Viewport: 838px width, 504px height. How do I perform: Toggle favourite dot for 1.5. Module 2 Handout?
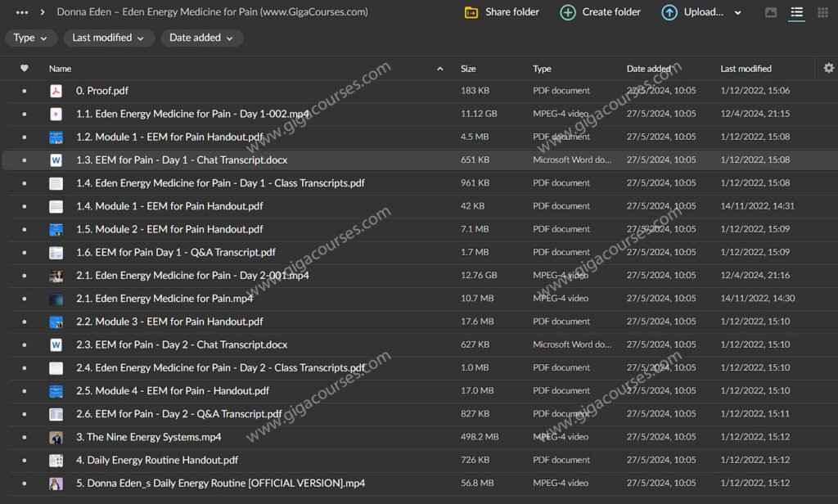[x=24, y=230]
